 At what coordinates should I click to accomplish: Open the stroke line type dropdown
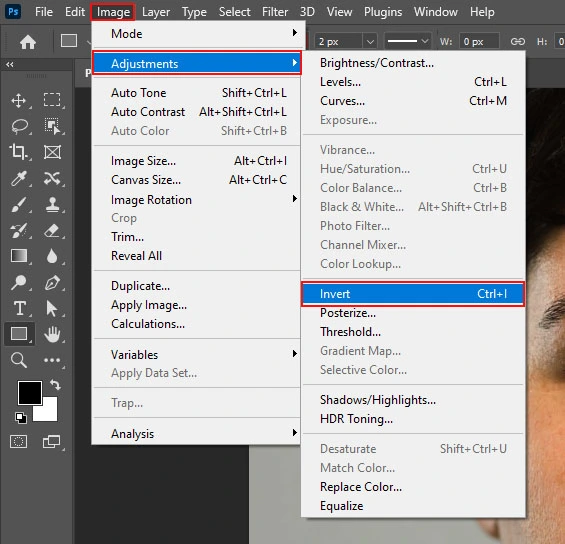[408, 41]
